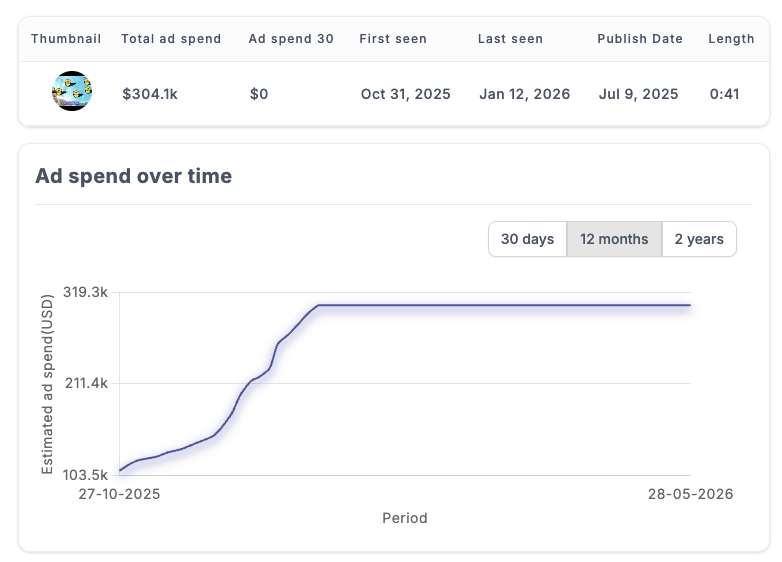Click the $0 ad spend value
Viewport: 782px width, 562px height.
259,94
